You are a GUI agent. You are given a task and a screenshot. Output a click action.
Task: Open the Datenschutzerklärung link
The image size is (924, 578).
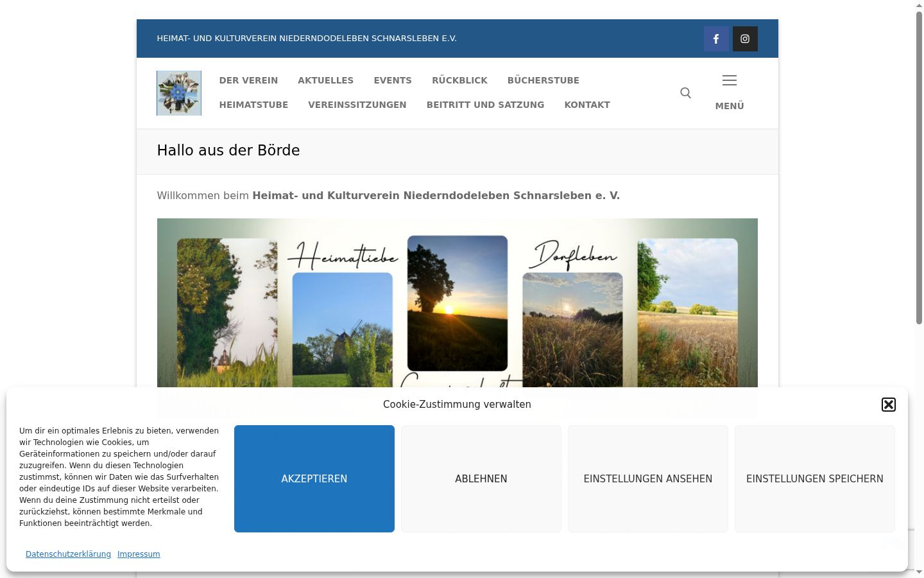click(68, 554)
